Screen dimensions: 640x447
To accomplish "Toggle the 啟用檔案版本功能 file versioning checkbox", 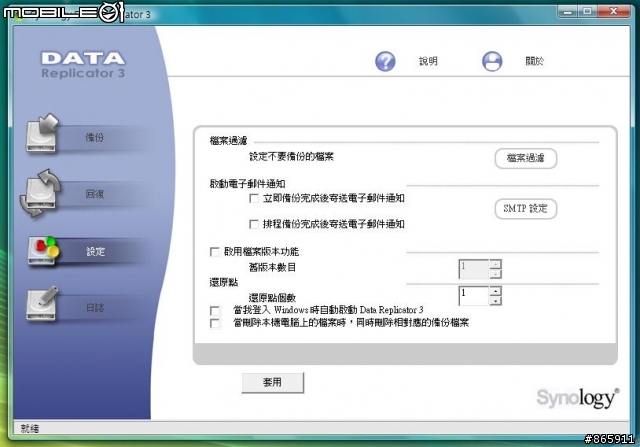I will click(214, 252).
